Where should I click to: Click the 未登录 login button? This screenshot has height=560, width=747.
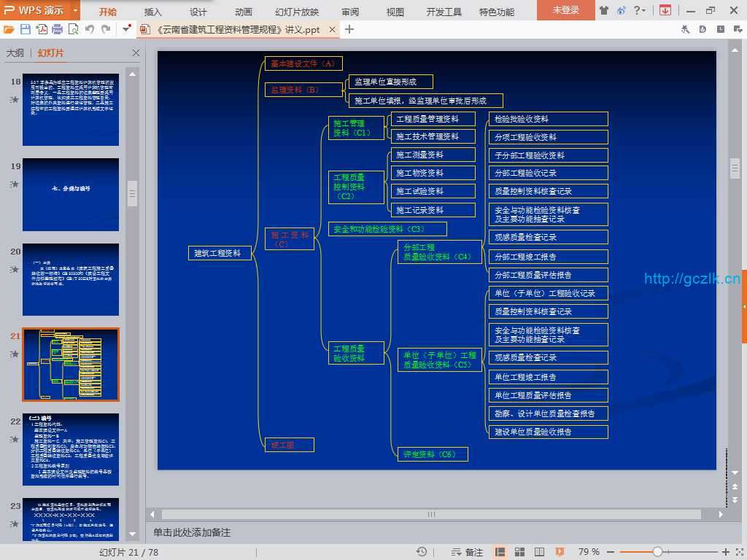[565, 10]
